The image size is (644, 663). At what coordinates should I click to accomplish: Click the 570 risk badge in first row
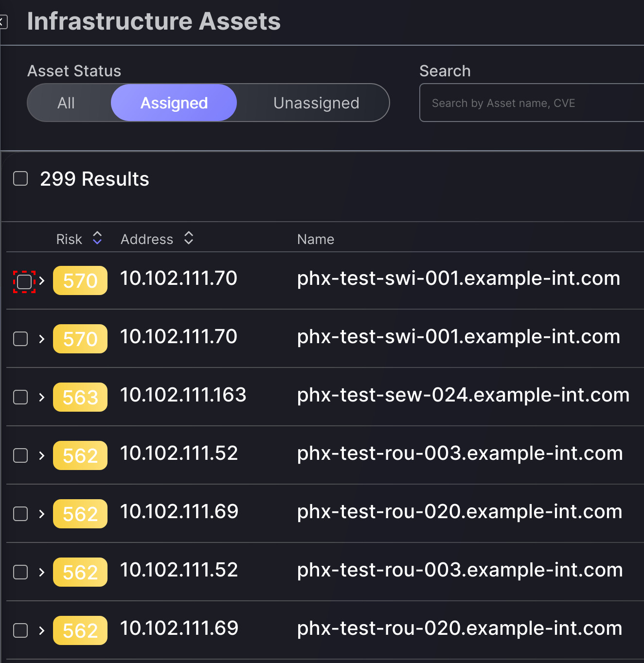pyautogui.click(x=80, y=280)
